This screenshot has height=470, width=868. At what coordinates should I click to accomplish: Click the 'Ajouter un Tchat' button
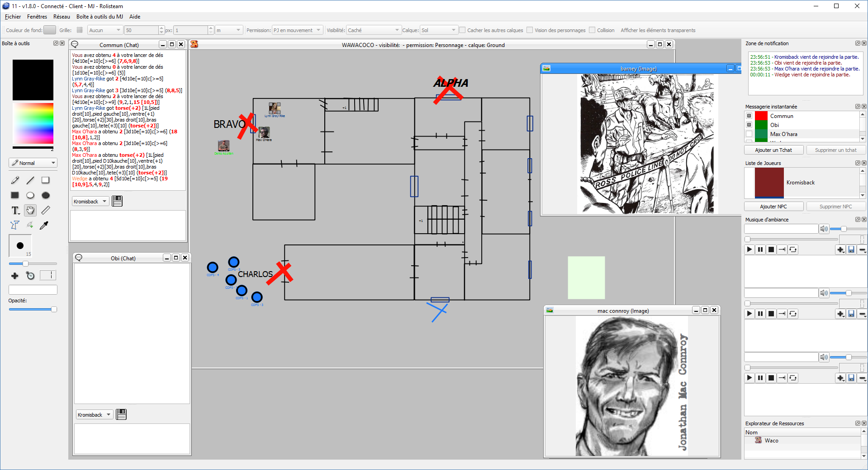[773, 150]
